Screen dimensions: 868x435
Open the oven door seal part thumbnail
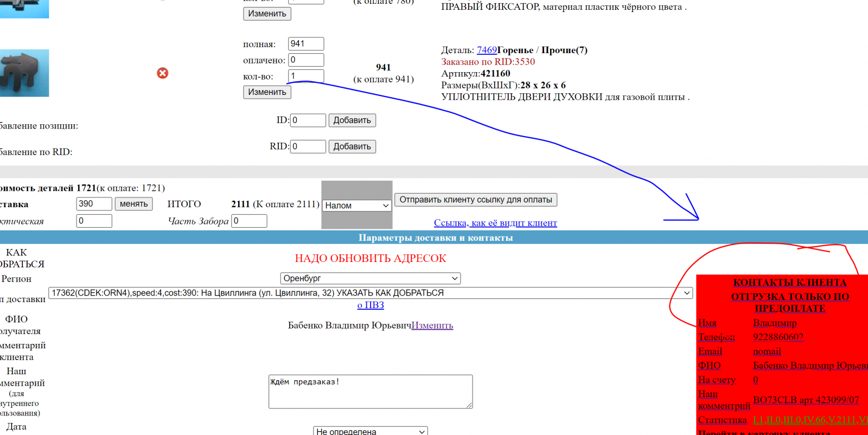(x=24, y=73)
